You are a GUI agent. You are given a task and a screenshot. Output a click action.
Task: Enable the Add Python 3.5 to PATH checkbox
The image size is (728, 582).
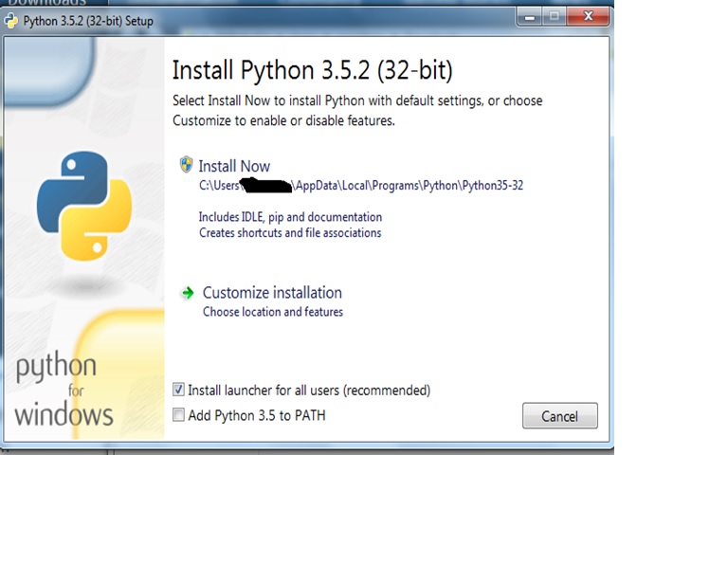[179, 414]
